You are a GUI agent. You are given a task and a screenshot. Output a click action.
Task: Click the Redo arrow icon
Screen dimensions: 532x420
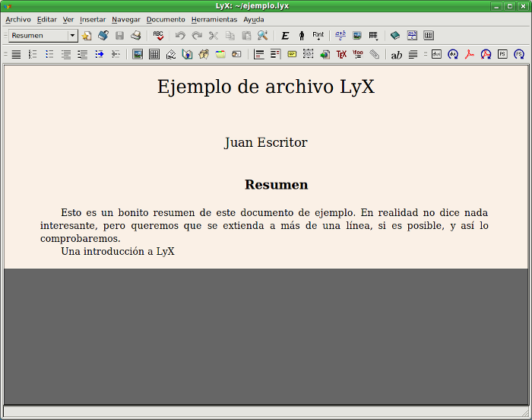[x=197, y=35]
